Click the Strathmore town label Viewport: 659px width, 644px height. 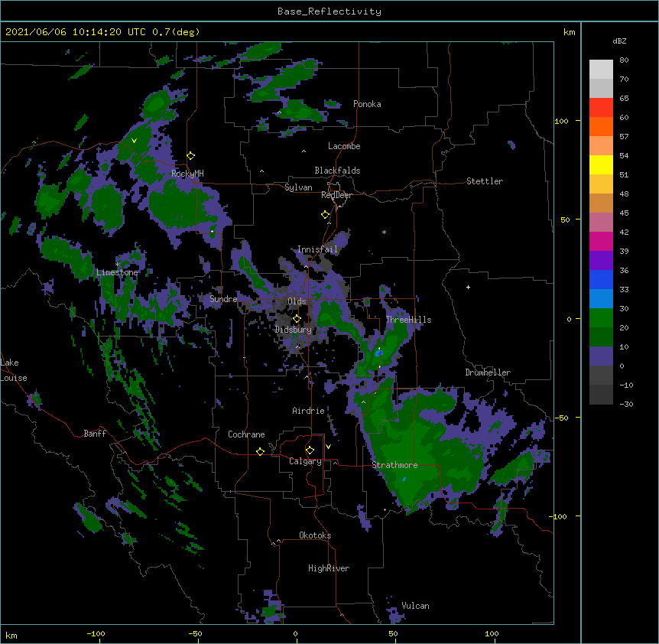coord(394,465)
